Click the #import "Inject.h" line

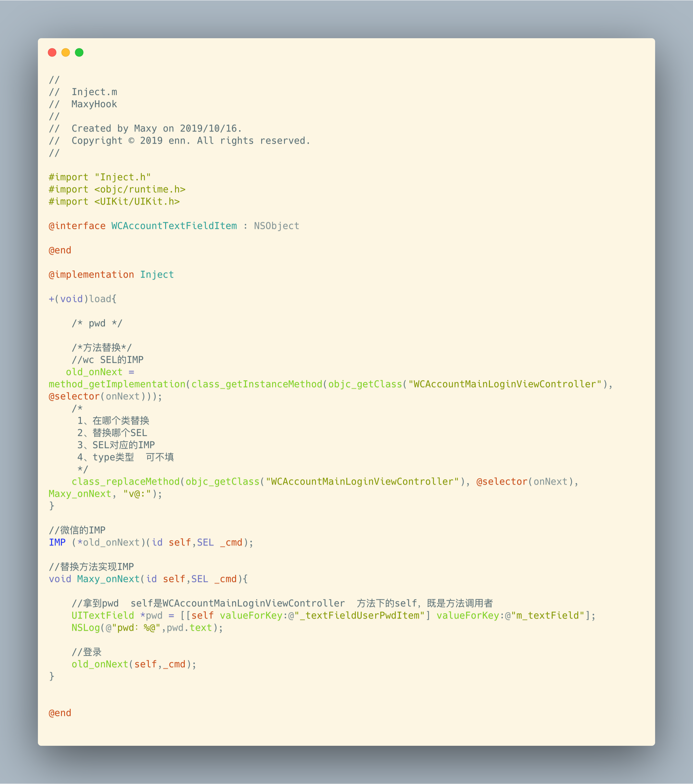[x=100, y=177]
